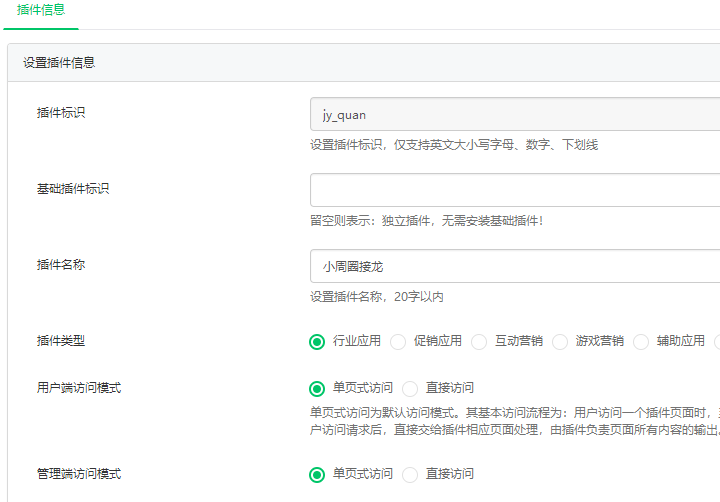Select 行业应用 plugin type radio
720x502 pixels.
pyautogui.click(x=318, y=341)
